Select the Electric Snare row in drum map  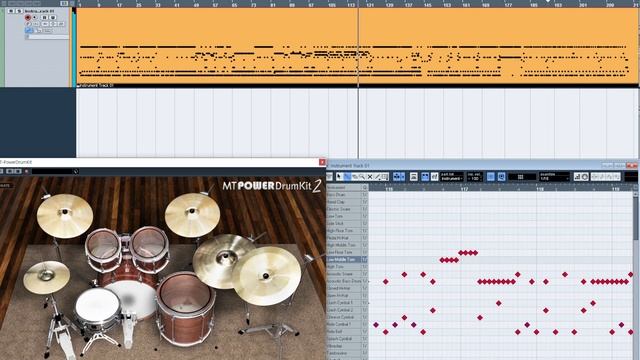pos(344,209)
